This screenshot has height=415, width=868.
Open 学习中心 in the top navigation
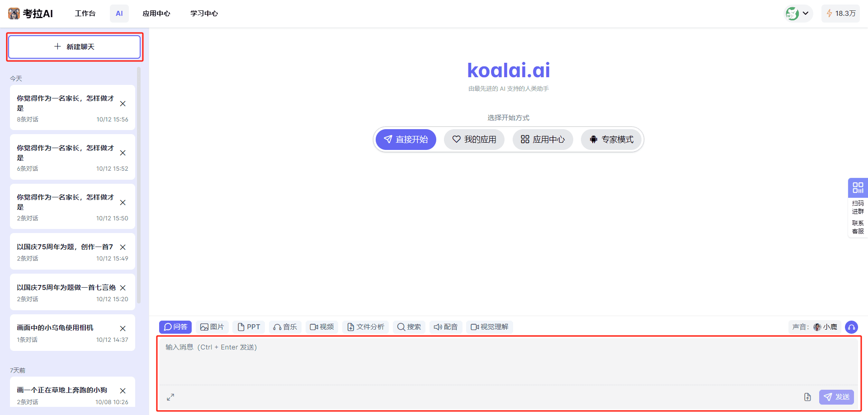pyautogui.click(x=204, y=14)
